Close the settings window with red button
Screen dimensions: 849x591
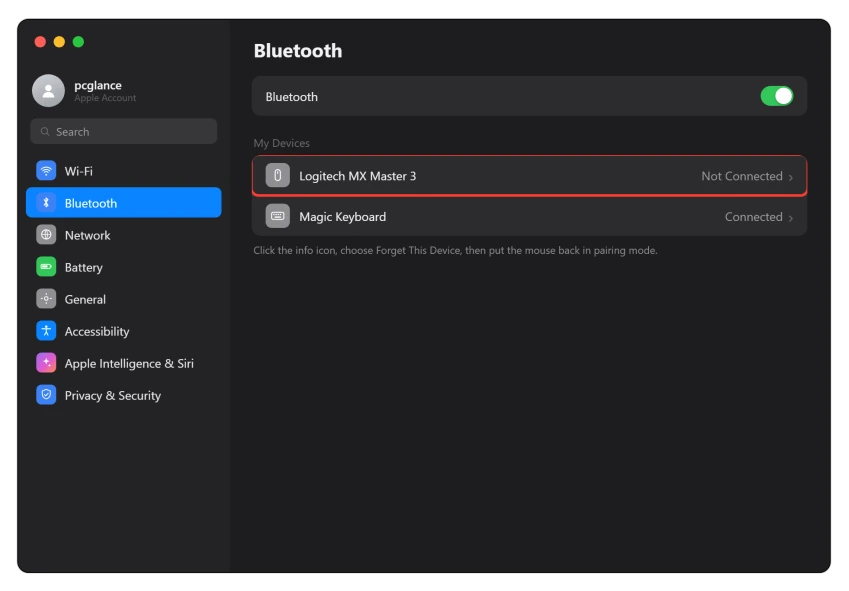[40, 42]
